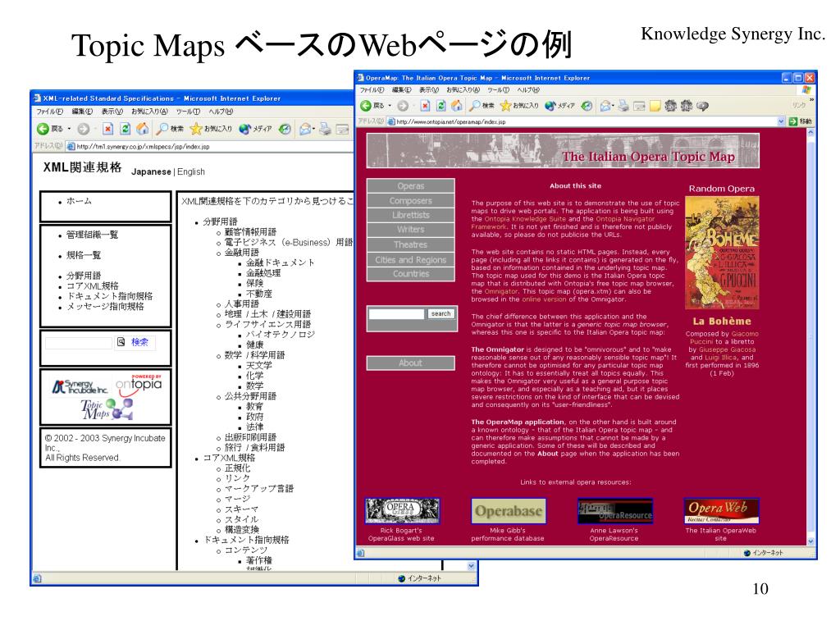Viewport: 840px width, 630px height.
Task: Click the opera page search input field
Action: point(396,314)
